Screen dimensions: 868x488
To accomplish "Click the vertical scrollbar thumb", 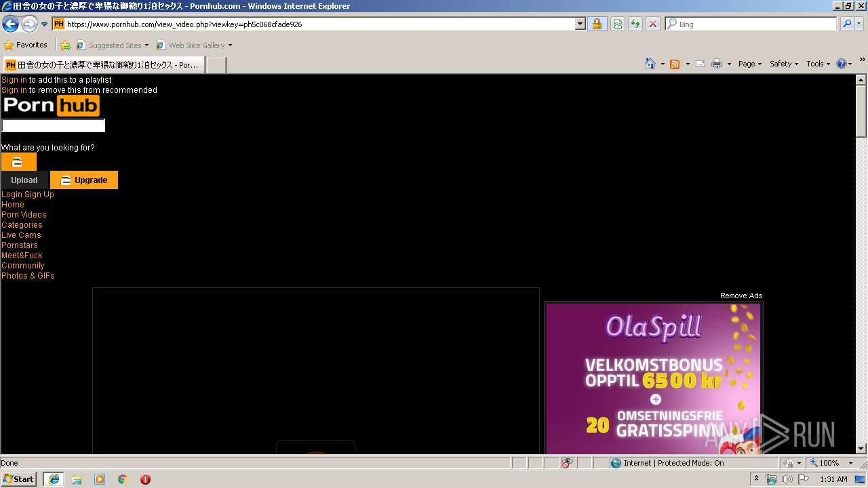I will pyautogui.click(x=862, y=111).
